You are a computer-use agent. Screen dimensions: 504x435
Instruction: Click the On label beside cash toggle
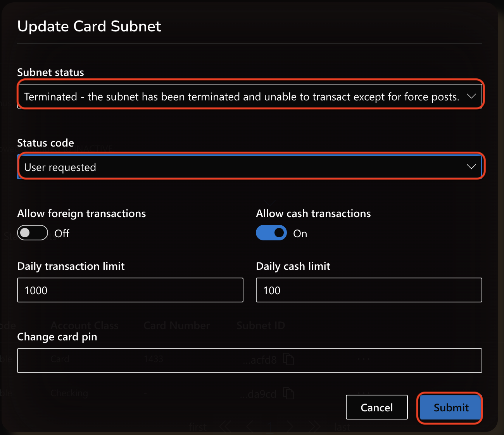pos(300,233)
